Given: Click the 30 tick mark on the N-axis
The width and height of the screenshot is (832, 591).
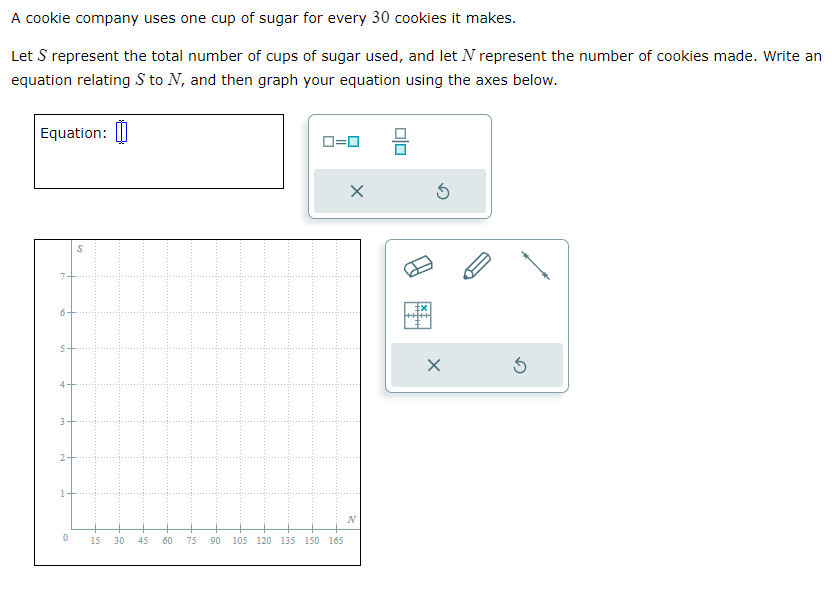Looking at the screenshot, I should [x=117, y=537].
